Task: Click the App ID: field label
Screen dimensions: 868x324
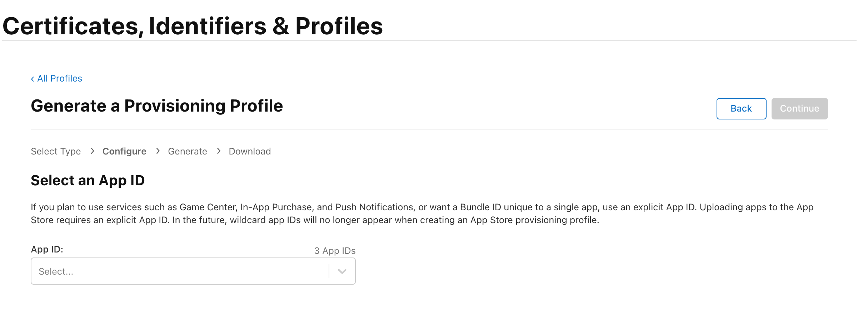Action: coord(47,249)
